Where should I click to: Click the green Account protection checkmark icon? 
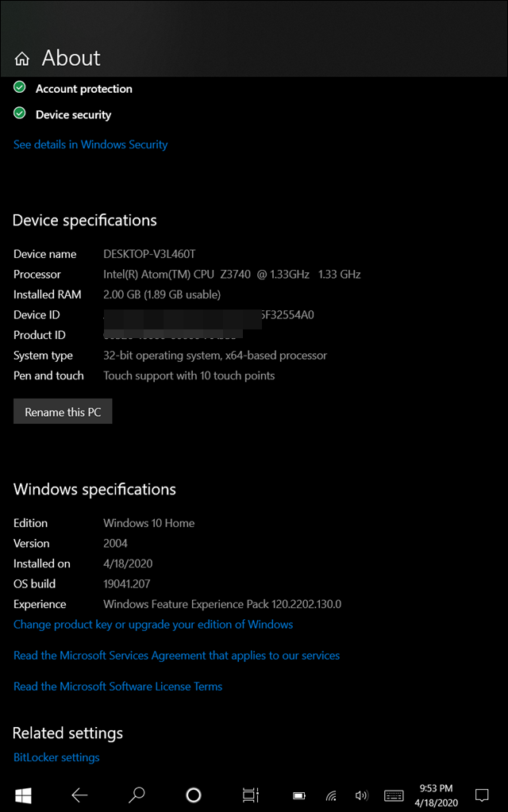tap(21, 88)
